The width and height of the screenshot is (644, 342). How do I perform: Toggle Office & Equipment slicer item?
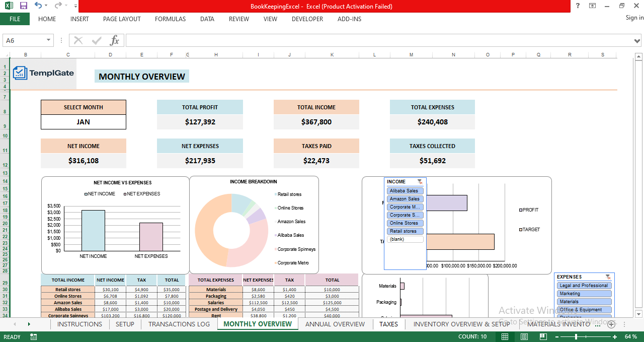point(584,310)
